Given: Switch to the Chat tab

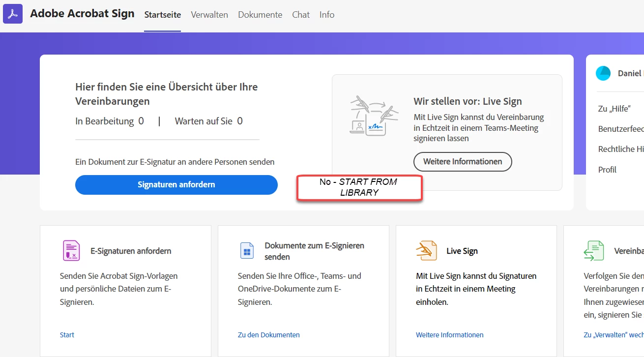Looking at the screenshot, I should click(301, 15).
